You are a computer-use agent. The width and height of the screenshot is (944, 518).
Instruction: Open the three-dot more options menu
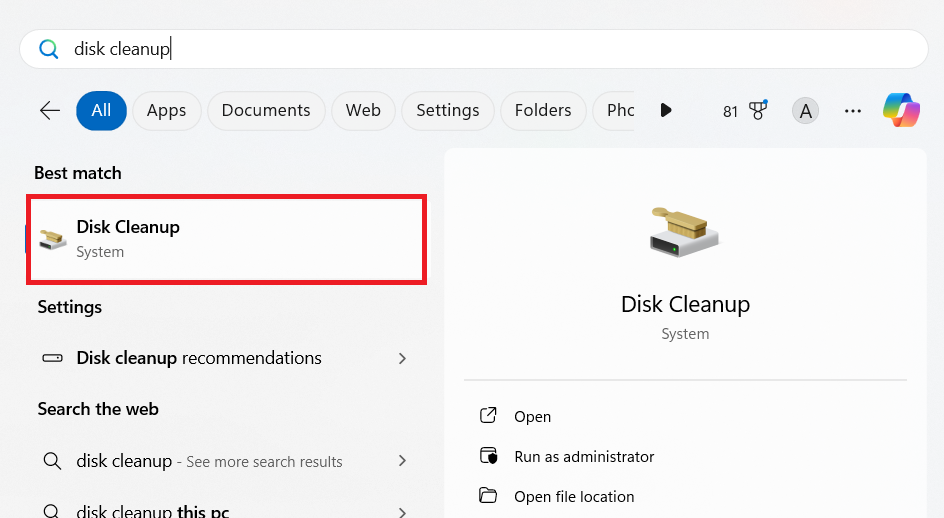pyautogui.click(x=852, y=111)
